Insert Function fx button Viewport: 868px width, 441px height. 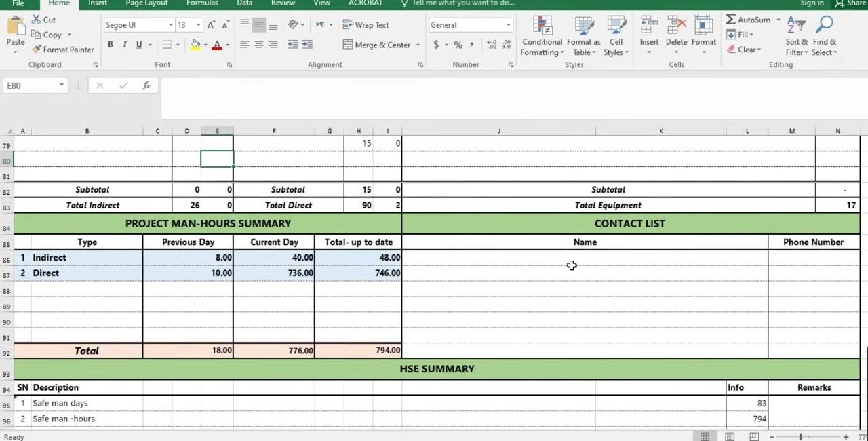(146, 85)
